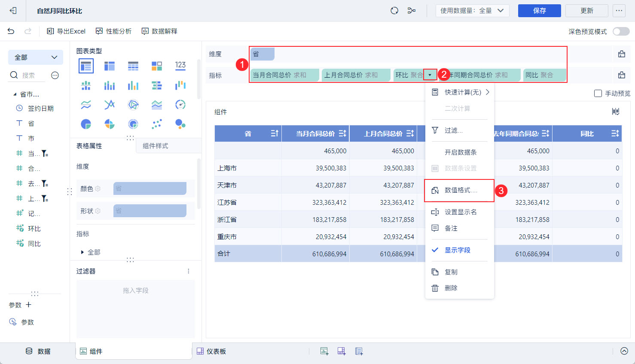This screenshot has height=364, width=635.
Task: Choose 过滤 from the context menu
Action: (460, 130)
